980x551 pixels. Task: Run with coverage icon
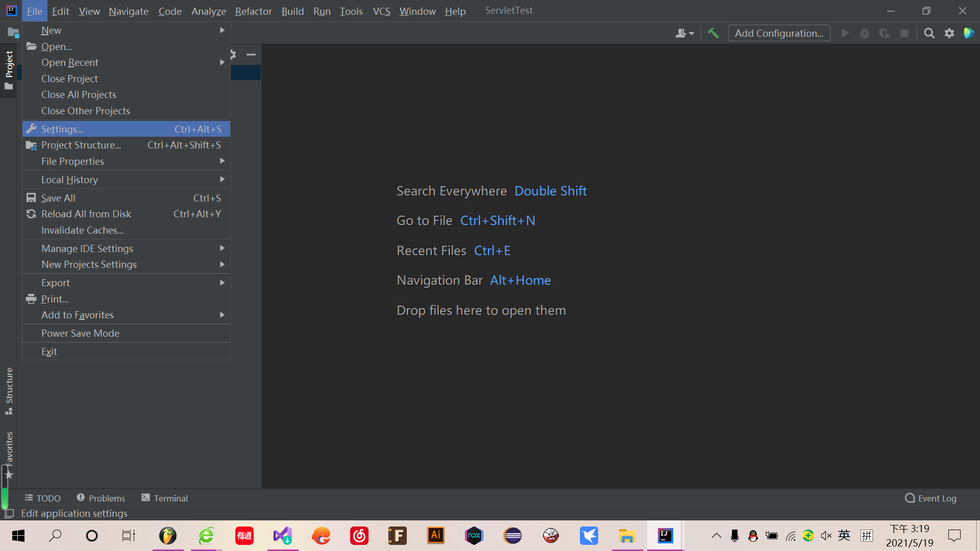coord(884,33)
